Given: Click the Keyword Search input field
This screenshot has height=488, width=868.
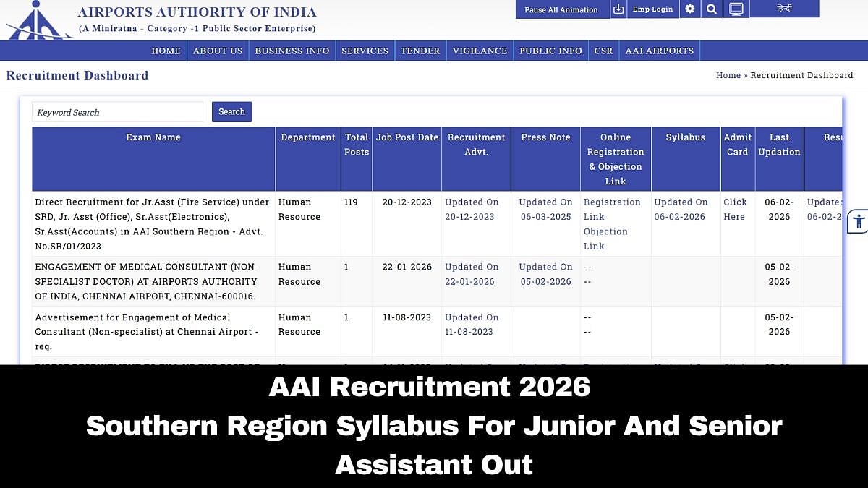Looking at the screenshot, I should 117,111.
